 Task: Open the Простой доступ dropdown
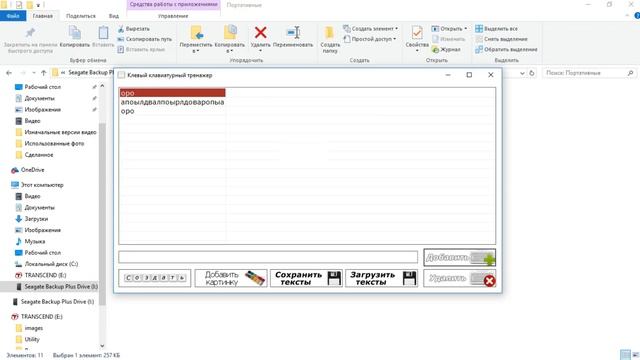tap(370, 39)
